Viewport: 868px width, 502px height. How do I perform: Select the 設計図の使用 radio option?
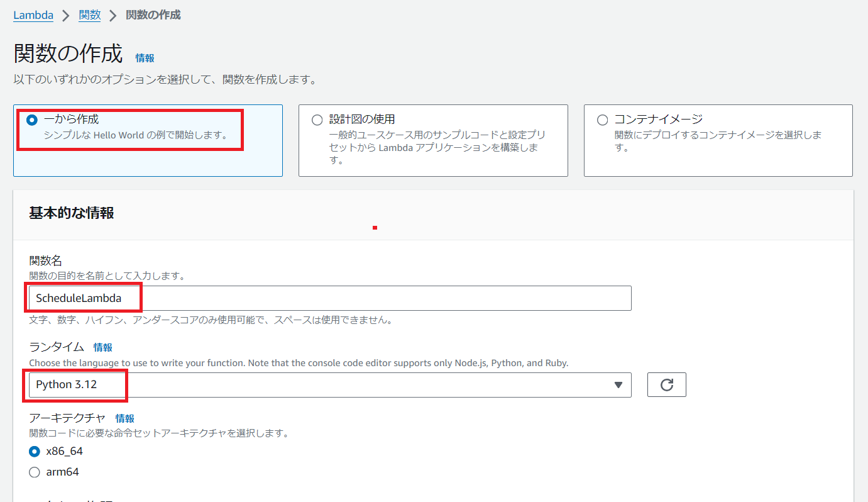coord(317,120)
